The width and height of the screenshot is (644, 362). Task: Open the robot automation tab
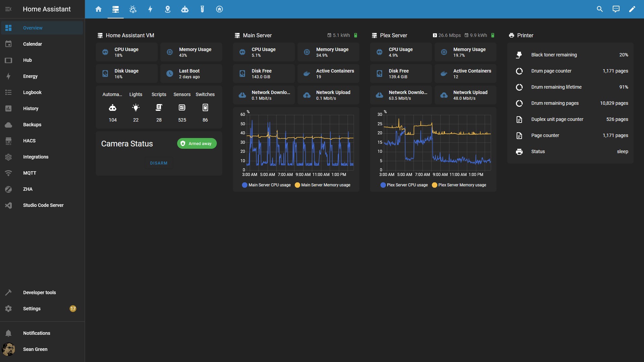(185, 9)
